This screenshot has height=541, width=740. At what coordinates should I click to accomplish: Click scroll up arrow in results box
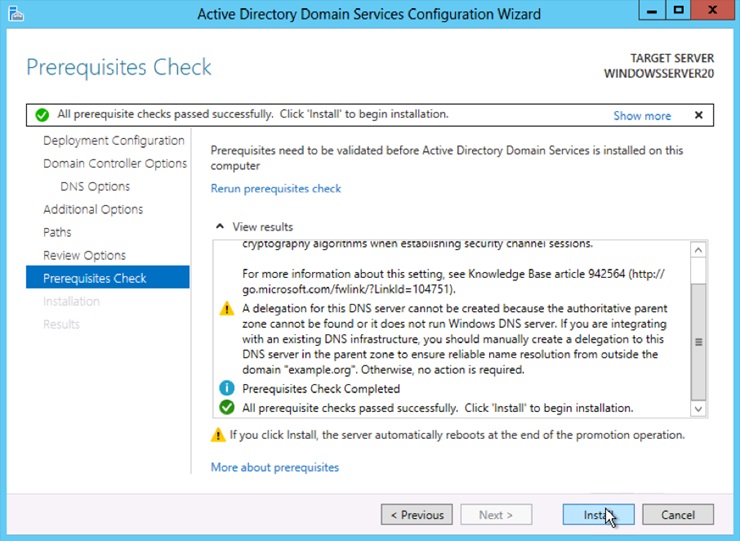click(x=698, y=250)
